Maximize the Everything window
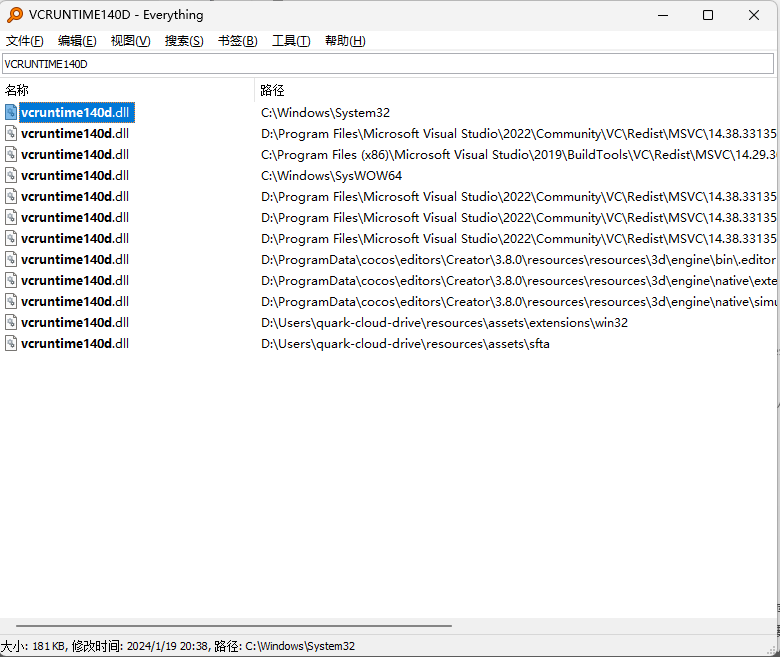This screenshot has height=657, width=780. pyautogui.click(x=707, y=15)
